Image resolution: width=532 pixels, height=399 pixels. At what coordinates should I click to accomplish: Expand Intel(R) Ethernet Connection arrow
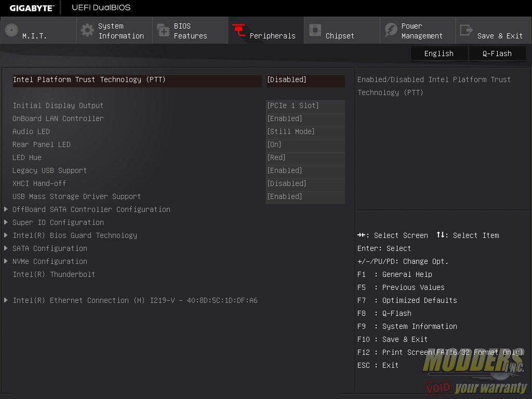point(6,300)
